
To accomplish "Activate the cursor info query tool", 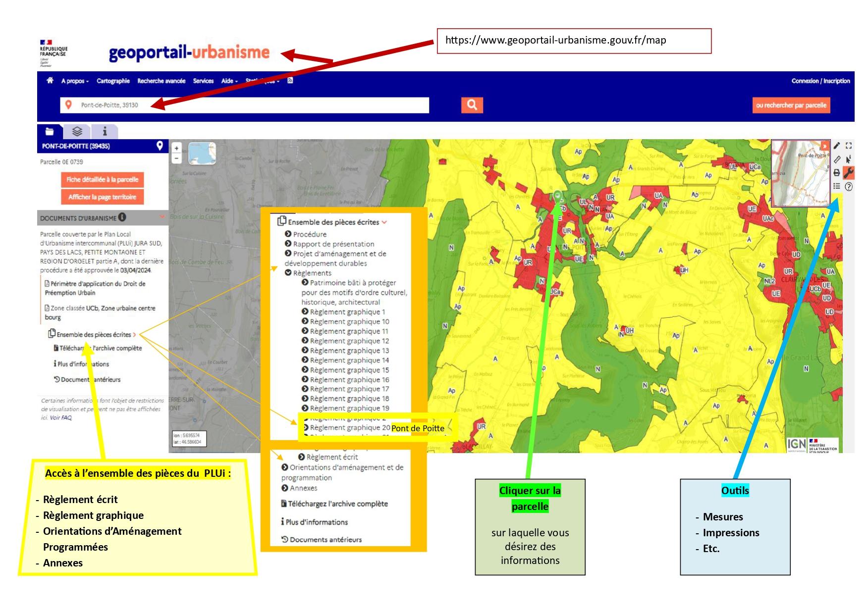I will [x=849, y=159].
